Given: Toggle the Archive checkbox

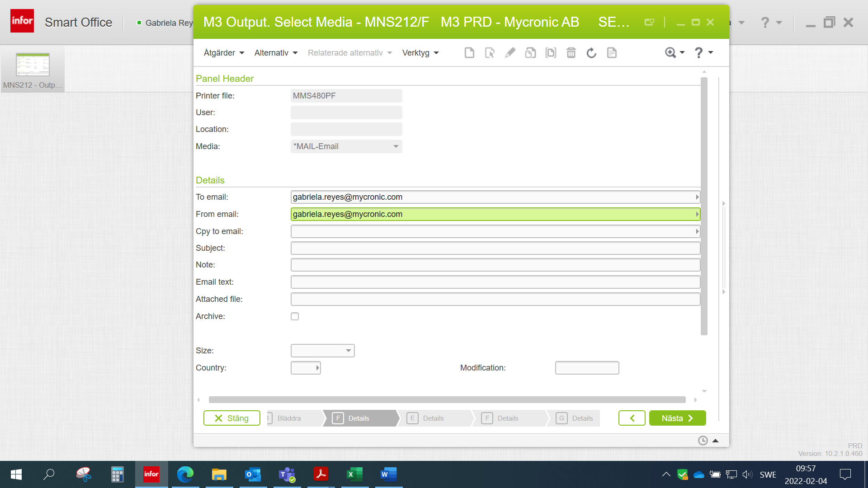Looking at the screenshot, I should pyautogui.click(x=295, y=316).
